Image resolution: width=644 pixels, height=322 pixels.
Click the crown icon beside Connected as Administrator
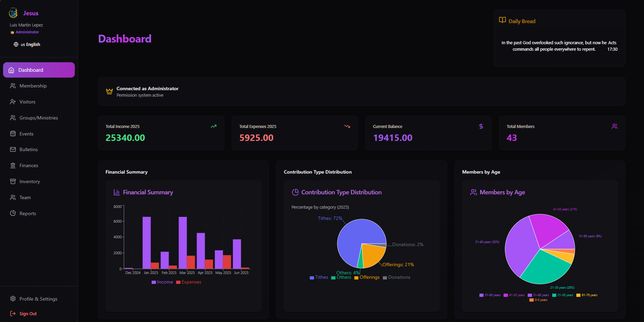[109, 91]
